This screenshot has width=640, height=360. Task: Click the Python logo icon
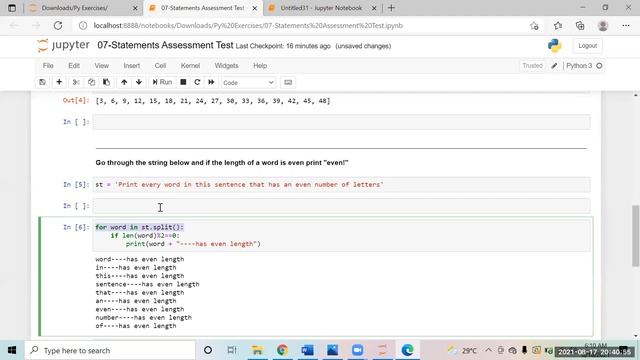(554, 45)
